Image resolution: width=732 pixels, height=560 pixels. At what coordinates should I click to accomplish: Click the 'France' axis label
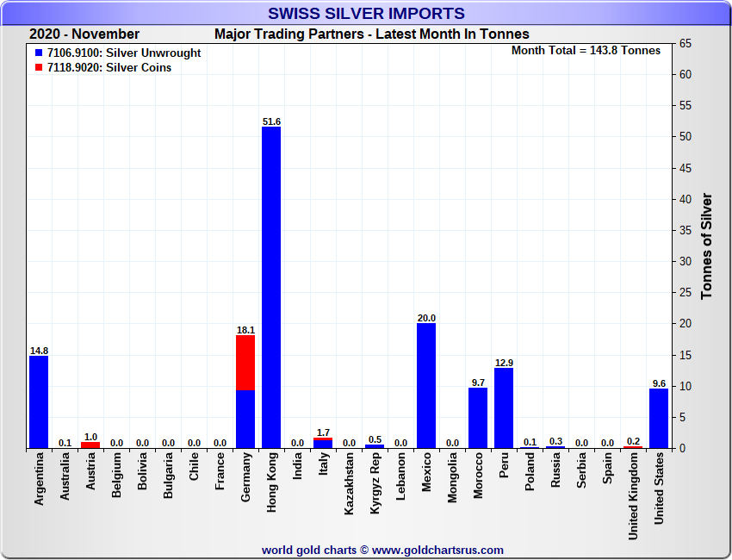(220, 471)
